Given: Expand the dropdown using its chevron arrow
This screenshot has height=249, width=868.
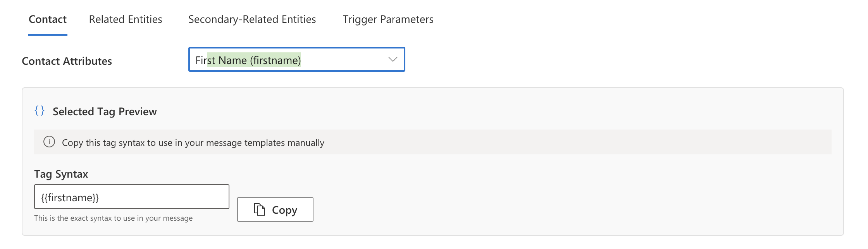Looking at the screenshot, I should click(x=393, y=59).
